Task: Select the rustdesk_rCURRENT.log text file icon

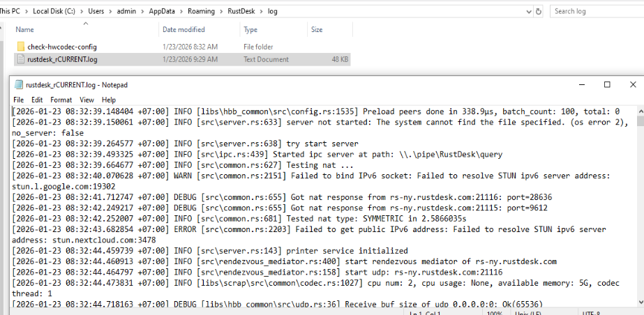Action: (x=20, y=59)
